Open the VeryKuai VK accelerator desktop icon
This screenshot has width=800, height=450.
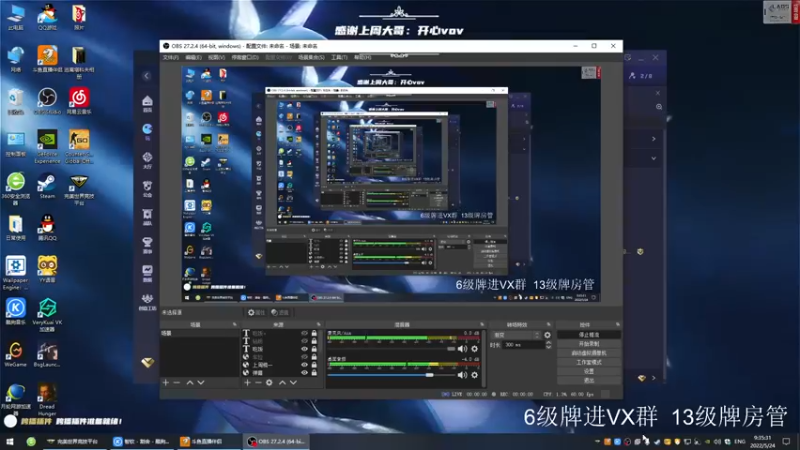point(47,314)
